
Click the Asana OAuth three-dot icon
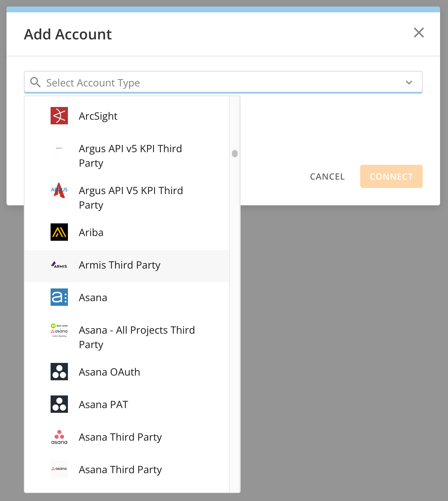coord(59,372)
